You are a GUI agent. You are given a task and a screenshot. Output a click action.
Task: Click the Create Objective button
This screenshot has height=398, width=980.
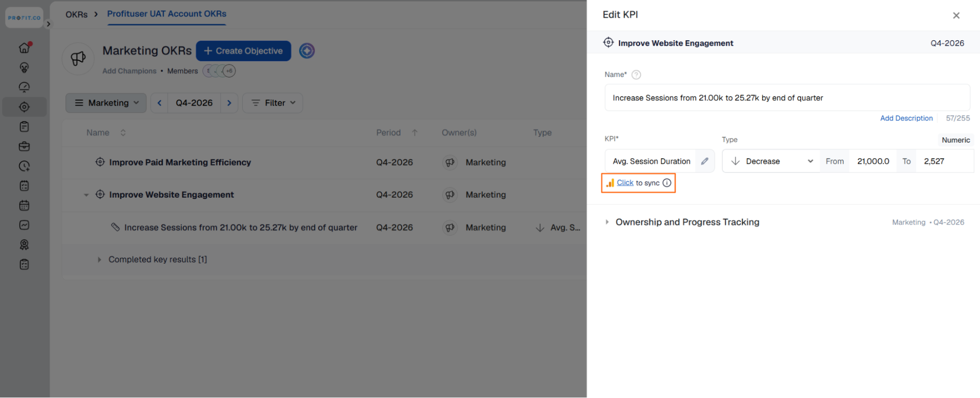(x=243, y=51)
